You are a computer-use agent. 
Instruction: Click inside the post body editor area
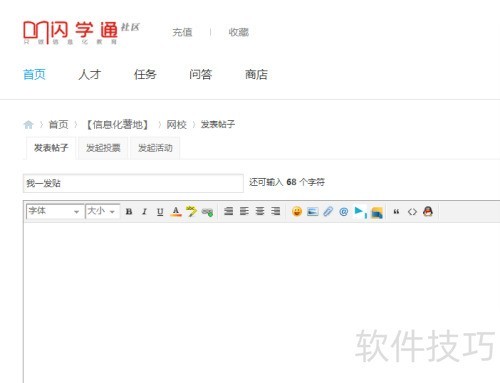click(262, 303)
